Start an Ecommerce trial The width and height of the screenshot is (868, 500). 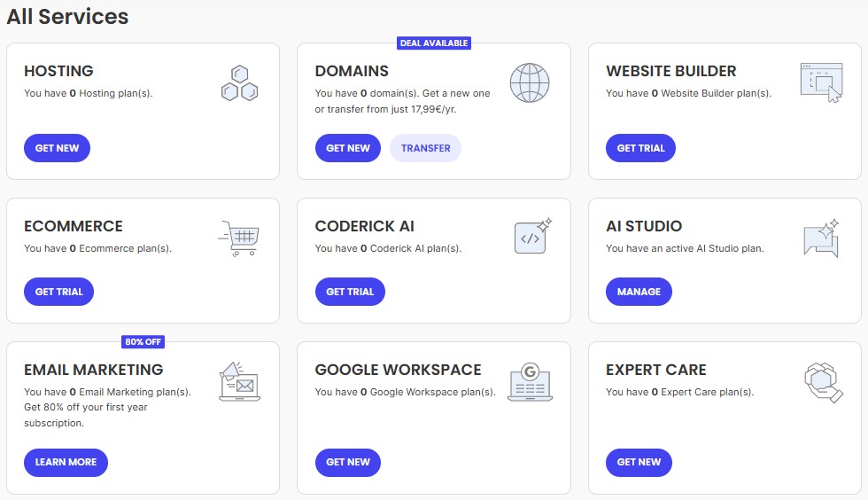coord(58,292)
